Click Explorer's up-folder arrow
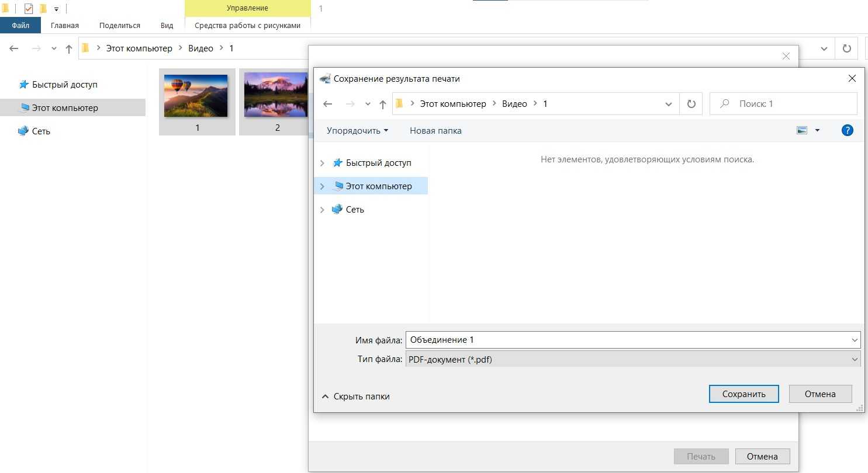Viewport: 868px width, 473px height. pos(69,49)
